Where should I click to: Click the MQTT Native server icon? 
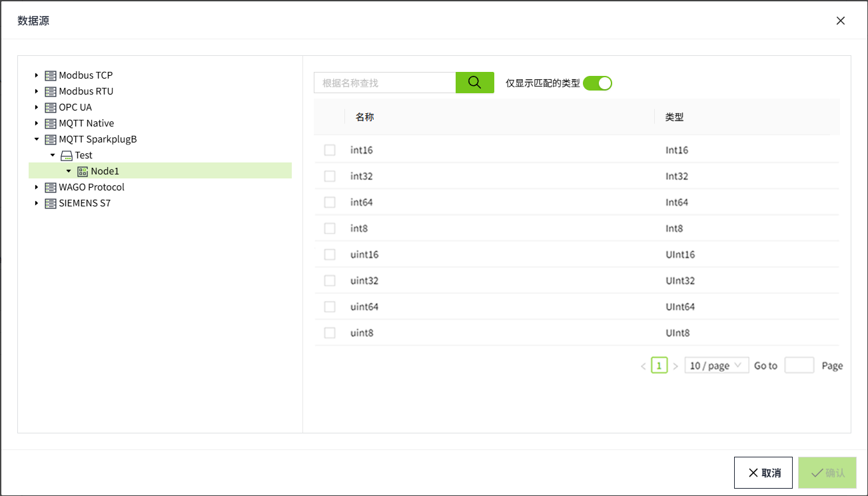[x=50, y=124]
